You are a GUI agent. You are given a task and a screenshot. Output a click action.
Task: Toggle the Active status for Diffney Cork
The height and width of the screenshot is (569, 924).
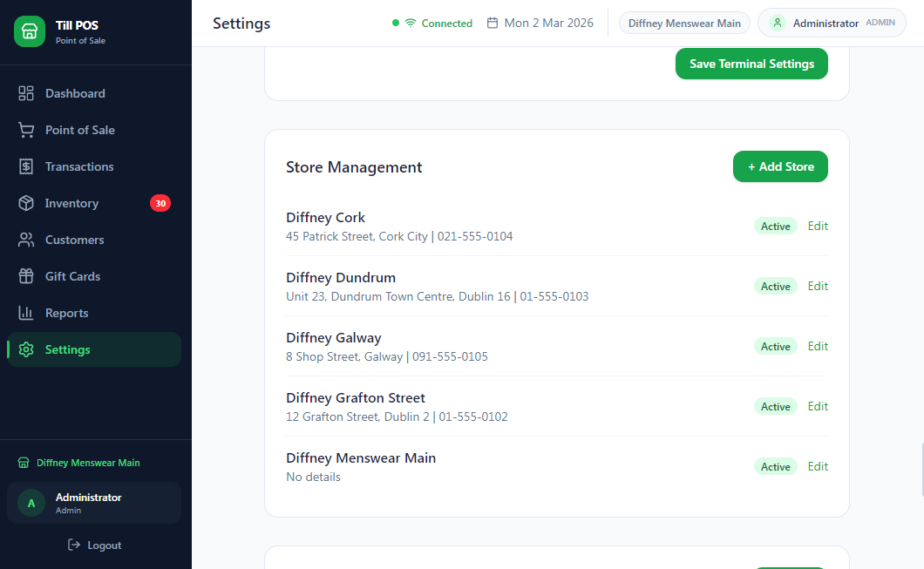pos(775,226)
